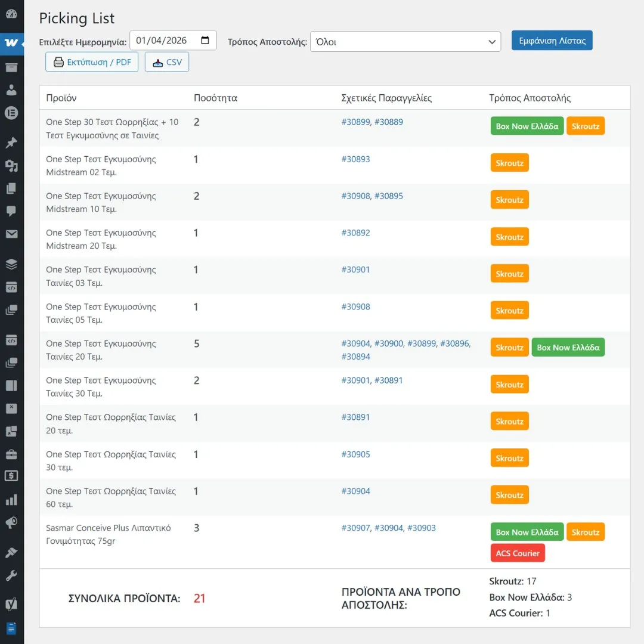
Task: Click the stacked layers icon in sidebar
Action: pos(11,264)
